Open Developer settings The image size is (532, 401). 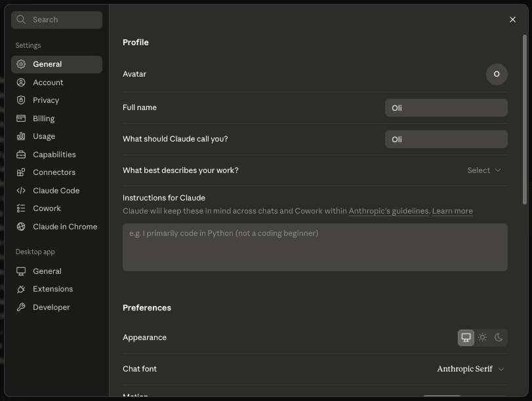56,307
